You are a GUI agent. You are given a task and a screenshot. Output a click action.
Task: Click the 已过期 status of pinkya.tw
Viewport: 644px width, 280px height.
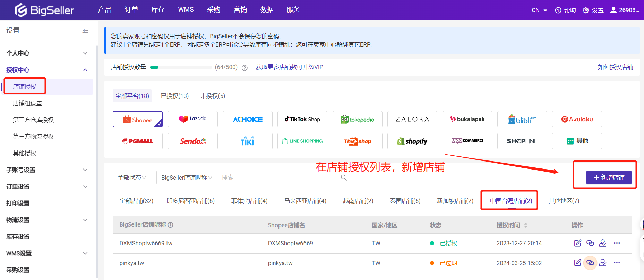coord(448,263)
